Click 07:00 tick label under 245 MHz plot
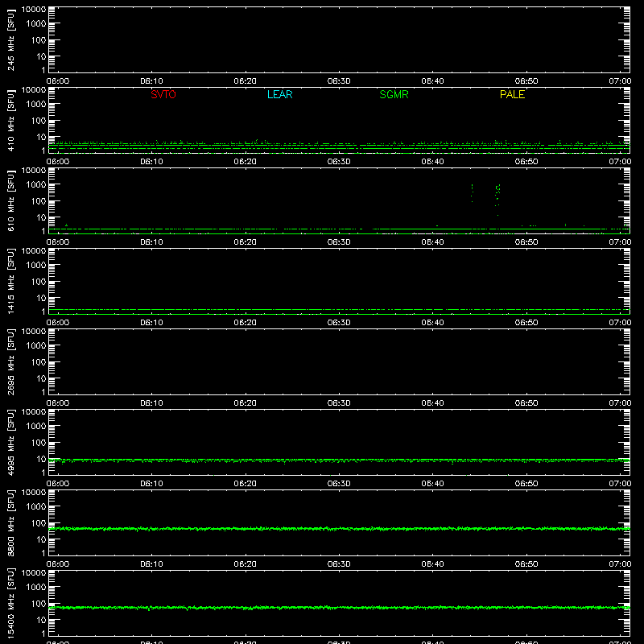This screenshot has width=644, height=644. (x=620, y=81)
